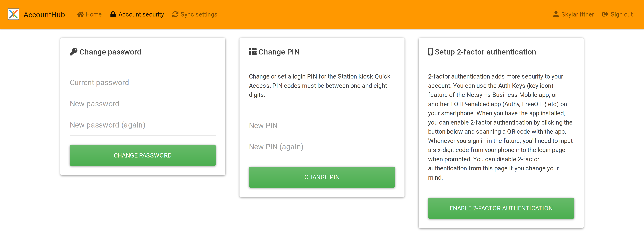Click the AccountHub logo icon
This screenshot has height=250, width=644.
(x=14, y=14)
